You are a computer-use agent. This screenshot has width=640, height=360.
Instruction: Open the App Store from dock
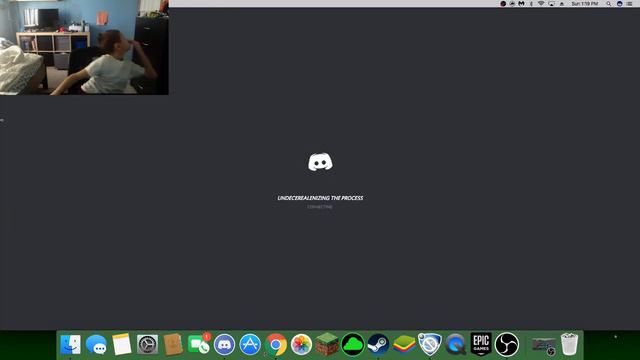point(250,344)
